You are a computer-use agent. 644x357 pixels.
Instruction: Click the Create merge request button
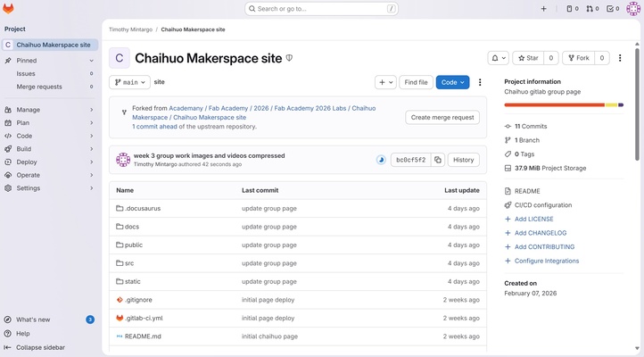pyautogui.click(x=442, y=117)
